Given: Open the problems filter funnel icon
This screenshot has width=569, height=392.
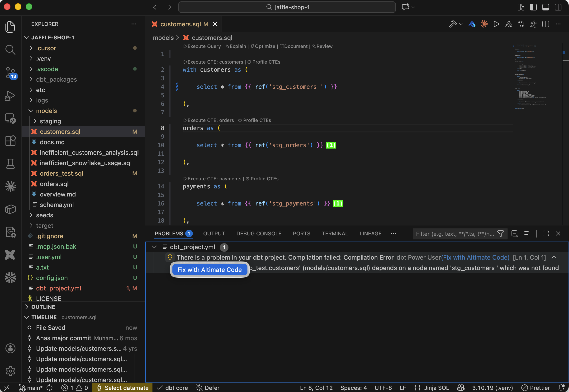Looking at the screenshot, I should click(x=501, y=233).
